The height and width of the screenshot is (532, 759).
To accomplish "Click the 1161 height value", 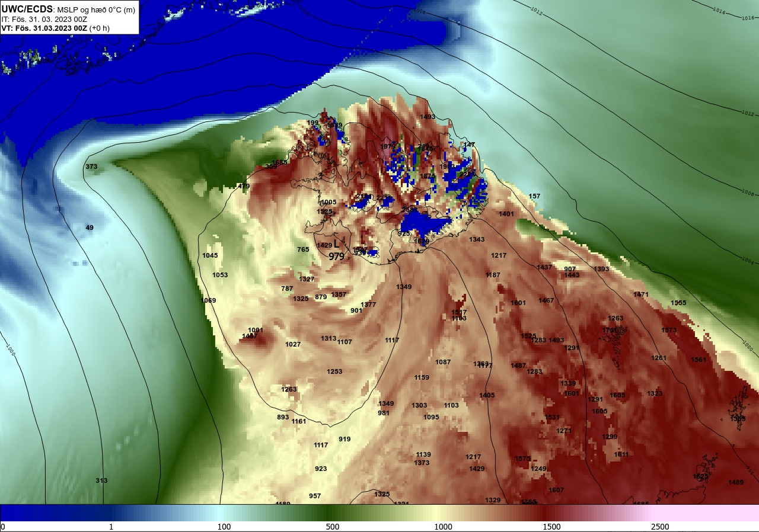I will click(299, 421).
